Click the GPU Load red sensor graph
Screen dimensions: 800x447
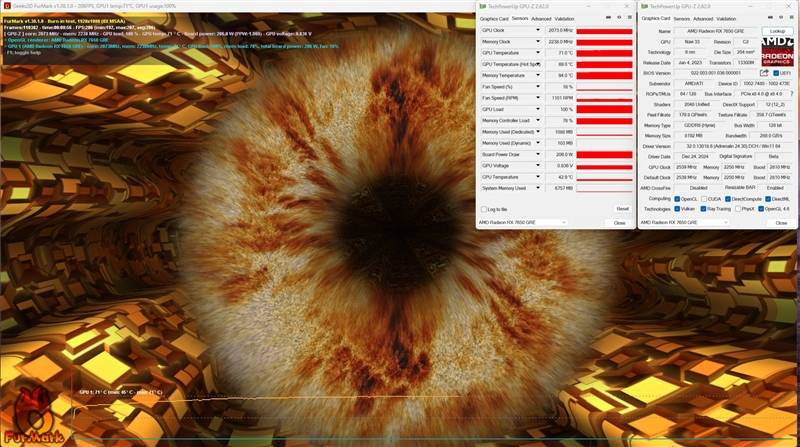pos(605,110)
